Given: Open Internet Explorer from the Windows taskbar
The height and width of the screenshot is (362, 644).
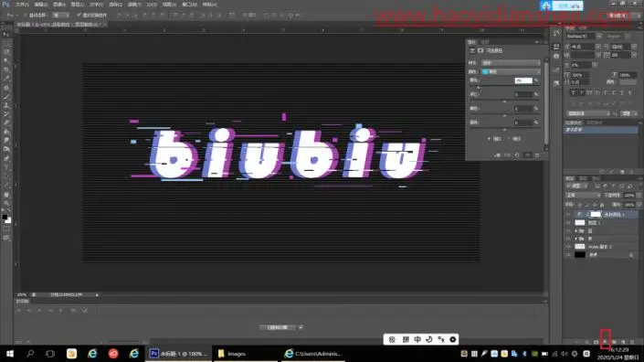Looking at the screenshot, I should pyautogui.click(x=92, y=354).
